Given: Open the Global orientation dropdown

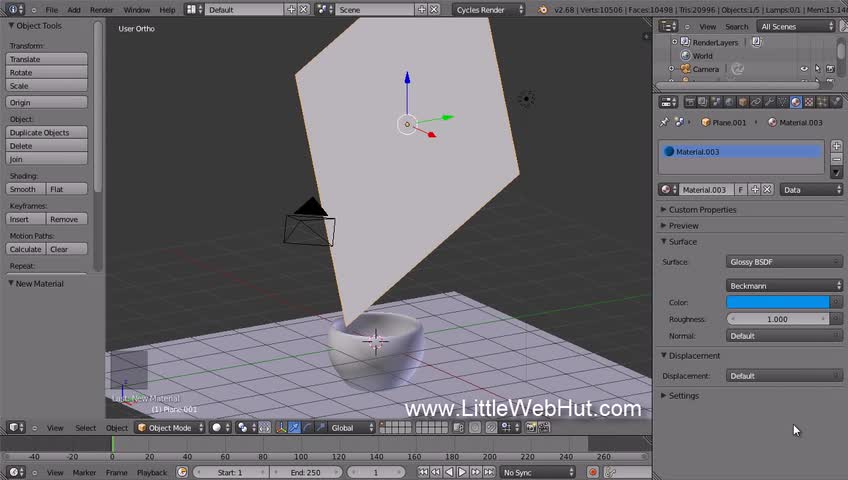Looking at the screenshot, I should (x=352, y=428).
